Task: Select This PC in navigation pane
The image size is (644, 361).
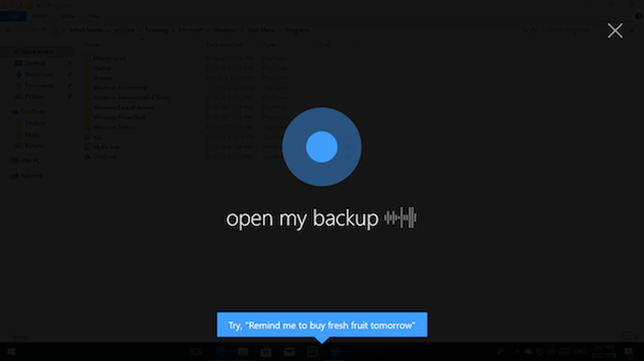Action: coord(30,160)
